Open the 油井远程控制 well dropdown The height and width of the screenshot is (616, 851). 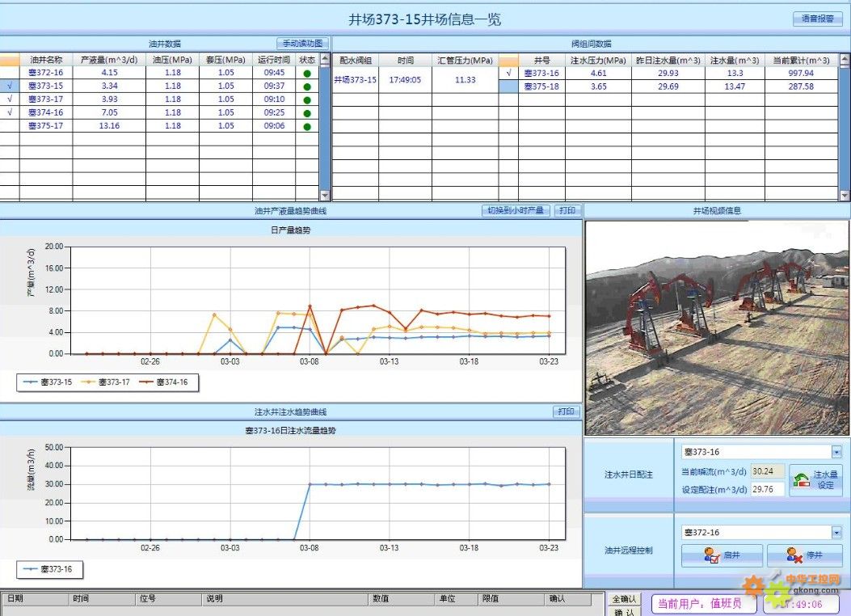(x=836, y=533)
